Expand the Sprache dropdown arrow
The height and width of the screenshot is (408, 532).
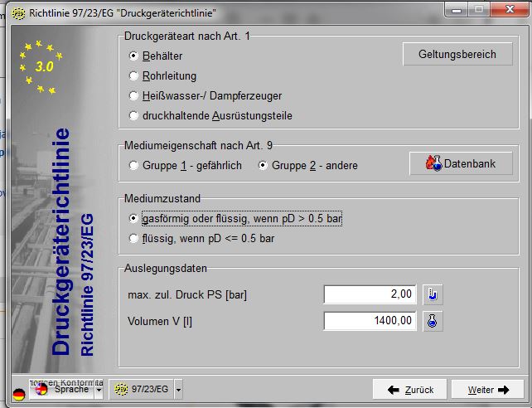tap(99, 389)
